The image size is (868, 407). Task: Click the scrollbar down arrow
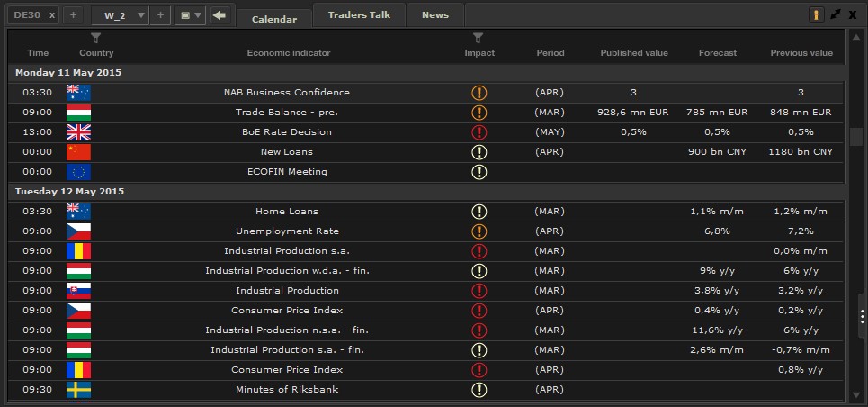(x=856, y=394)
